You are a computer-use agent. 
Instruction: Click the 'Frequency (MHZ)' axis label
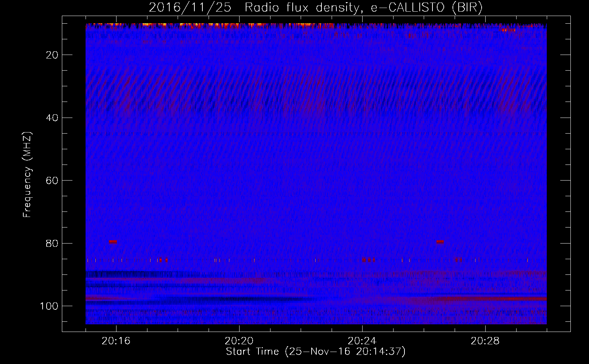27,175
